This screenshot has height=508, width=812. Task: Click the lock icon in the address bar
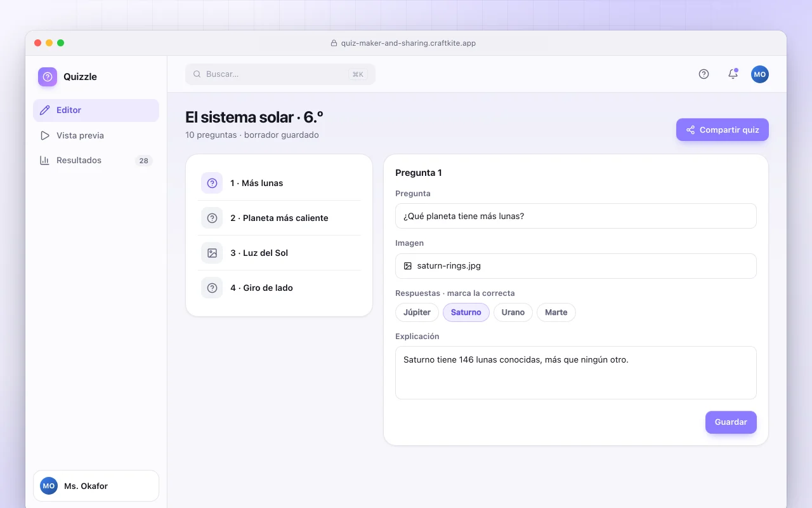(x=334, y=43)
